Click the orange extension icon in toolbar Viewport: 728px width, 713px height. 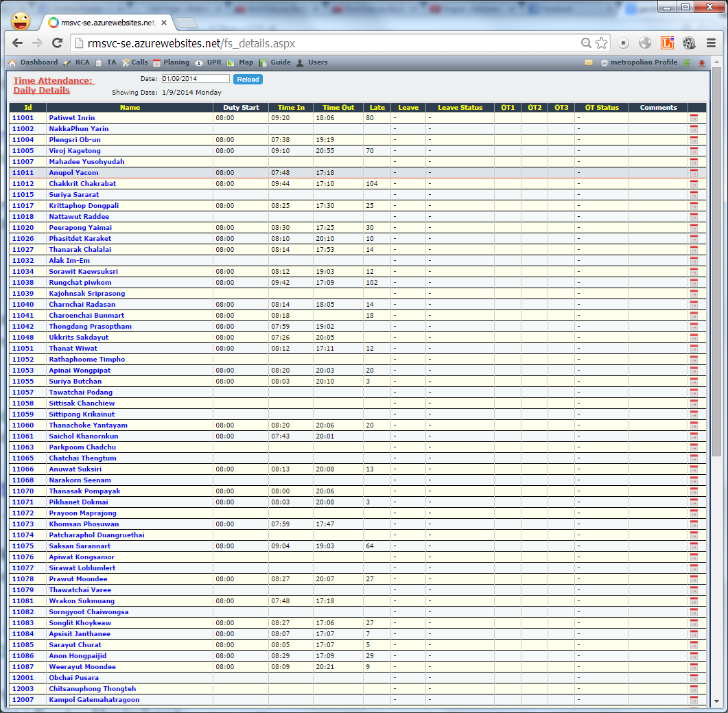pos(667,43)
